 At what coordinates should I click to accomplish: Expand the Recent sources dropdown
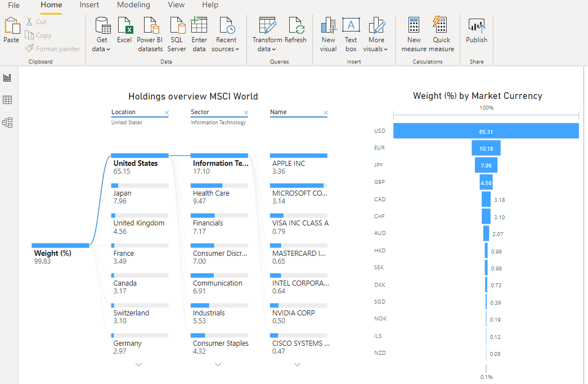tap(226, 34)
